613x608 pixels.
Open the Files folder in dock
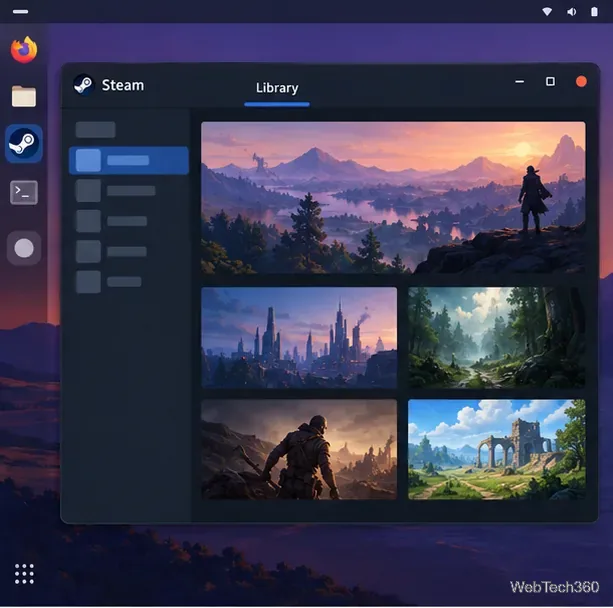24,96
